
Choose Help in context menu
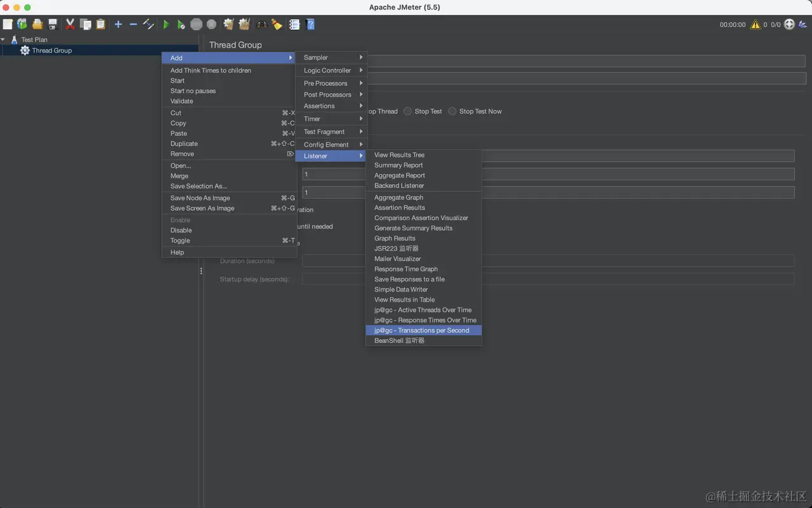click(230, 252)
